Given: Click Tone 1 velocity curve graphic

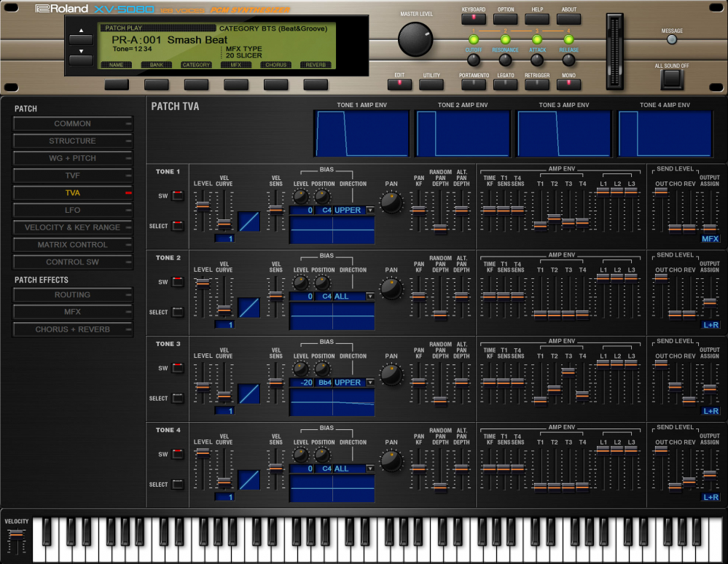Looking at the screenshot, I should click(x=248, y=222).
